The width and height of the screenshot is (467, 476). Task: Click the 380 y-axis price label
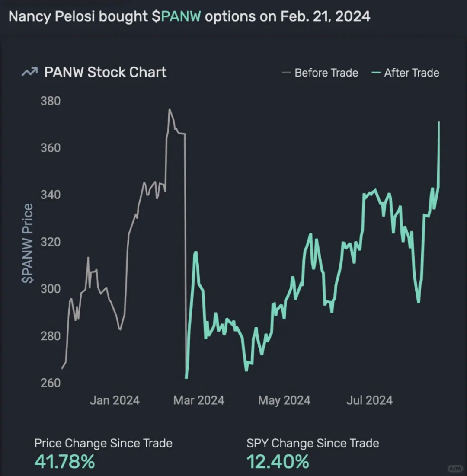click(51, 102)
